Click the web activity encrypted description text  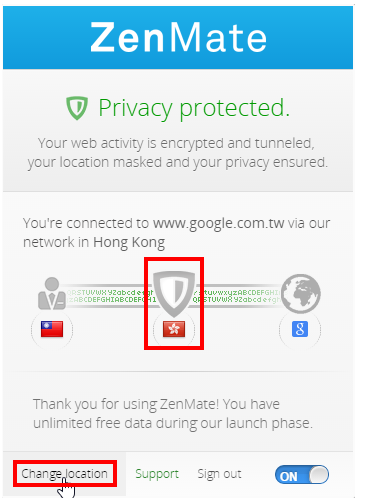[x=178, y=153]
